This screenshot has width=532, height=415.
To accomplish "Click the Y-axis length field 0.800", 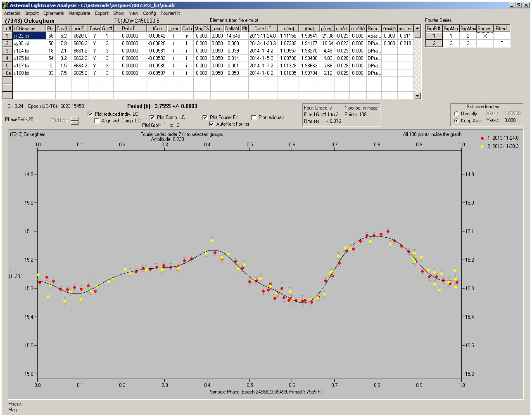I will point(510,121).
